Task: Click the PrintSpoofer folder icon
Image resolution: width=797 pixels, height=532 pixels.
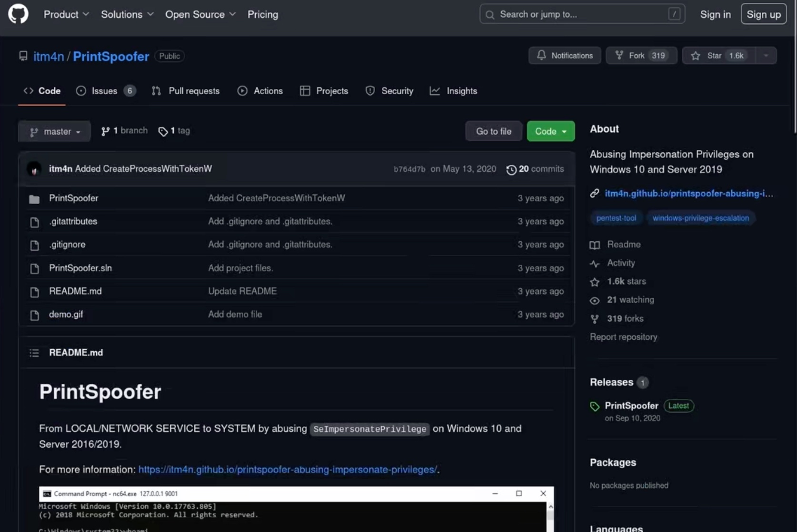Action: point(34,199)
